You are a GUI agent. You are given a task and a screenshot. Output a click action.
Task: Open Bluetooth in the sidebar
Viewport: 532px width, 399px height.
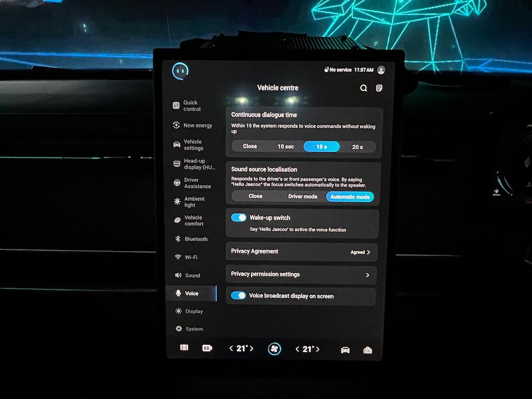195,239
